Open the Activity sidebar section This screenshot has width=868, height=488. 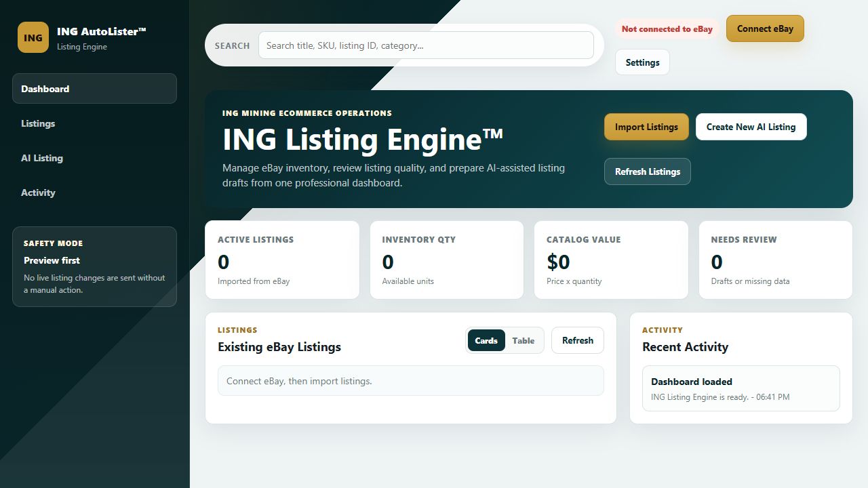point(94,192)
